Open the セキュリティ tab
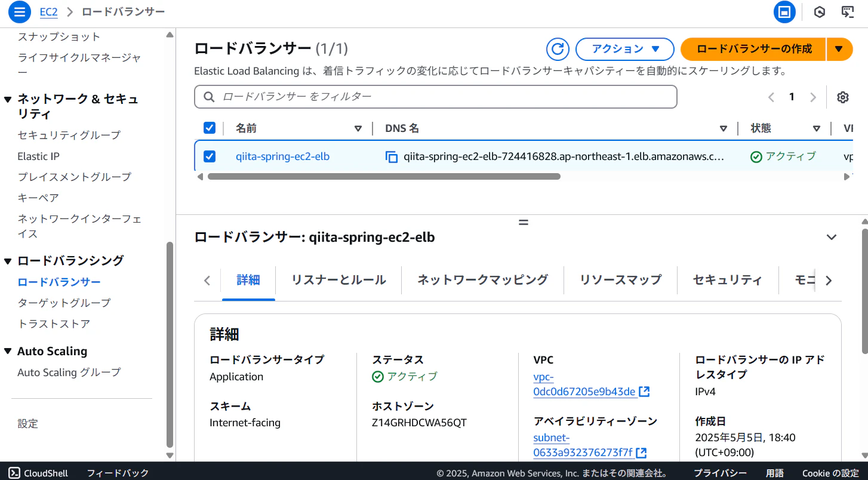Image resolution: width=868 pixels, height=480 pixels. 728,280
